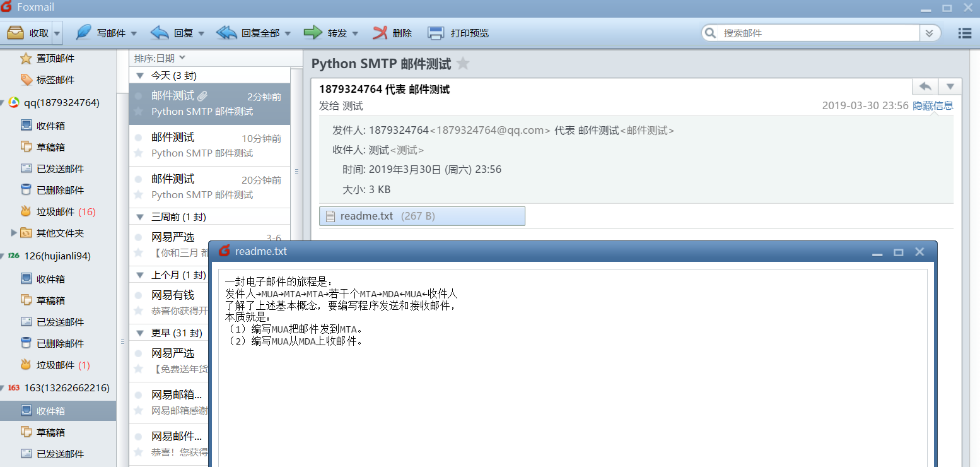Collapse the 上个月 (1 封) group
Viewport: 980px width, 467px height.
tap(140, 275)
